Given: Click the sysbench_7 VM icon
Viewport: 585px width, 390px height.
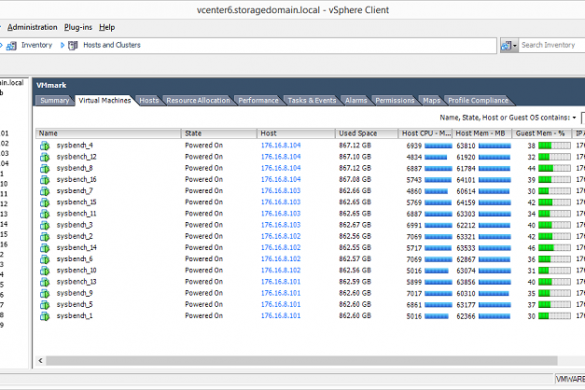Looking at the screenshot, I should coord(45,191).
